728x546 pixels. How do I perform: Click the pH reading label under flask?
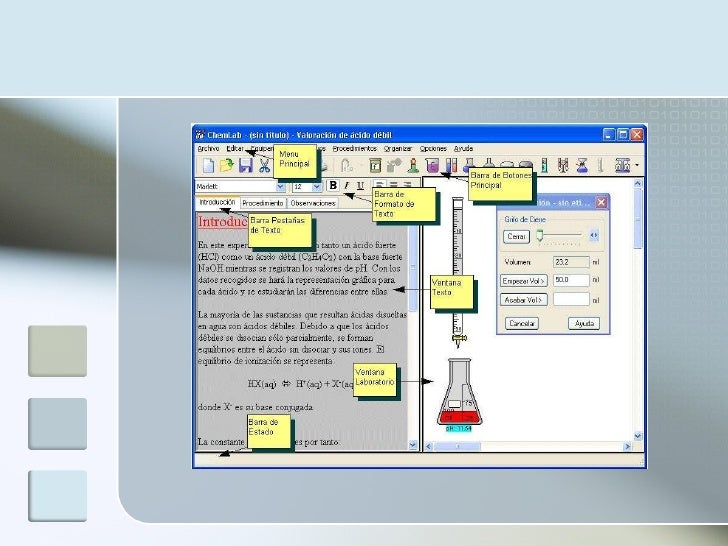[x=459, y=429]
